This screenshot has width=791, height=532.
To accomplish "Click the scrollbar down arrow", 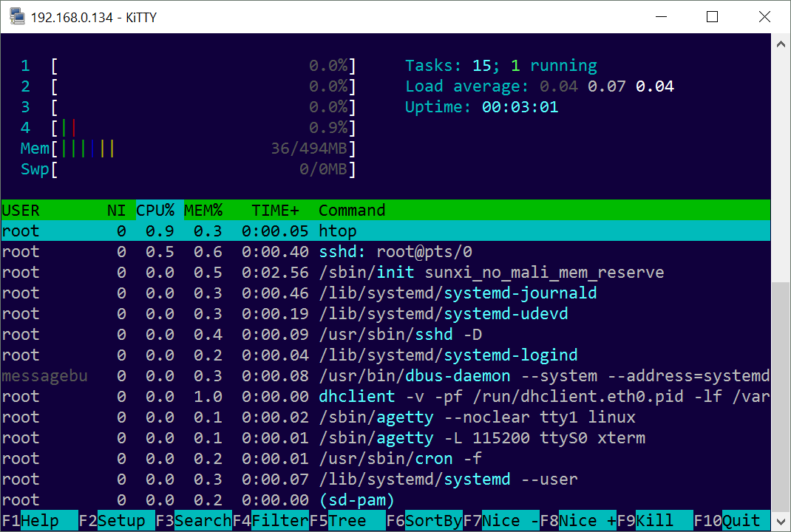I will coord(781,521).
